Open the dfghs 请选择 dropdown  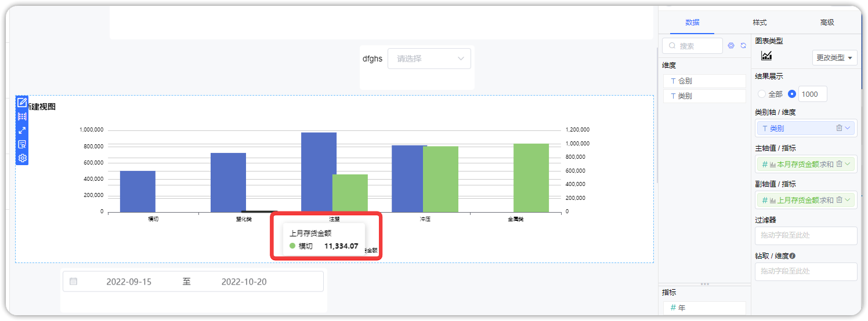click(429, 59)
